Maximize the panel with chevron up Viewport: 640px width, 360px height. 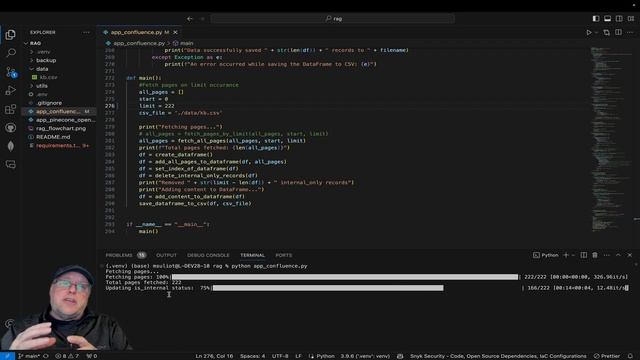(x=618, y=255)
